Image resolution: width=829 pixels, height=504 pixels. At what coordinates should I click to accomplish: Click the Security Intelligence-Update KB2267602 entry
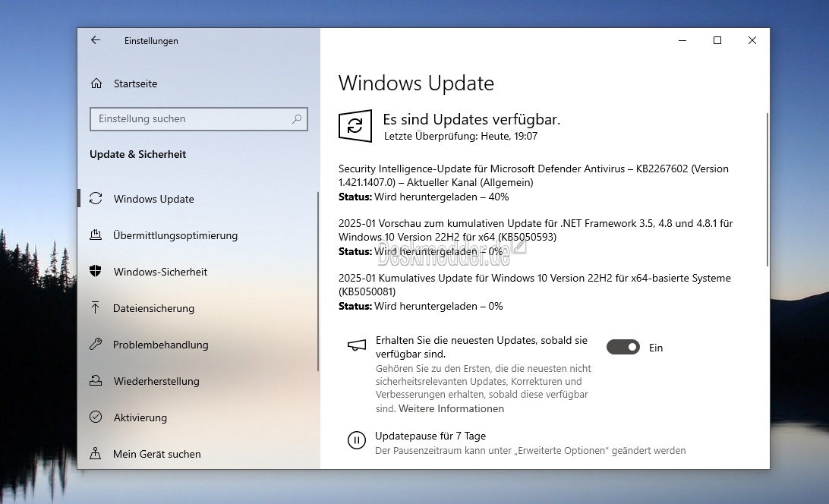coord(534,175)
